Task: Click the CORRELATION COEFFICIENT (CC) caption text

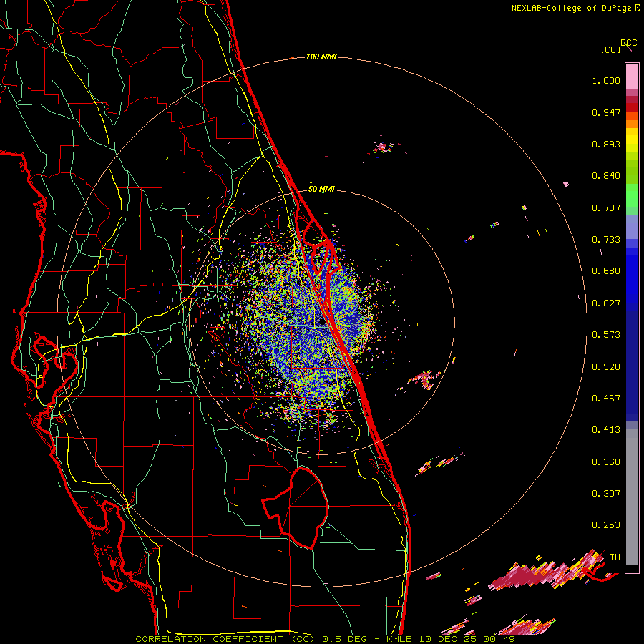Action: point(225,639)
